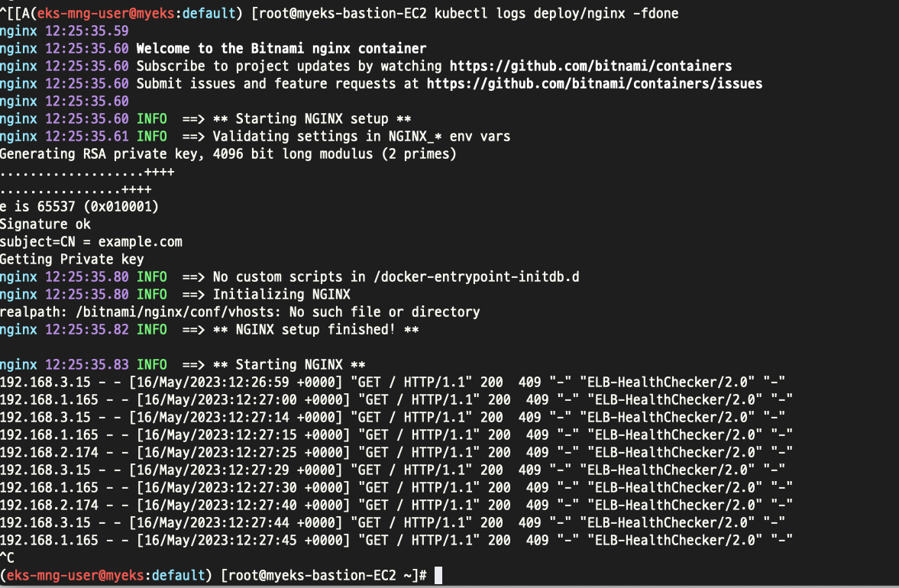The height and width of the screenshot is (588, 899).
Task: Click 'Getting Private key' line
Action: (x=72, y=260)
